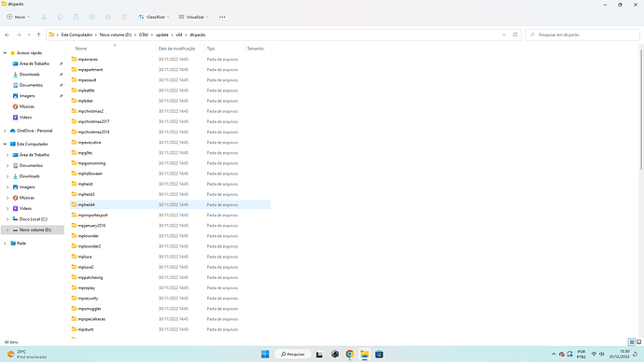Screen dimensions: 644x362
Task: Open address bar history dropdown
Action: [504, 35]
